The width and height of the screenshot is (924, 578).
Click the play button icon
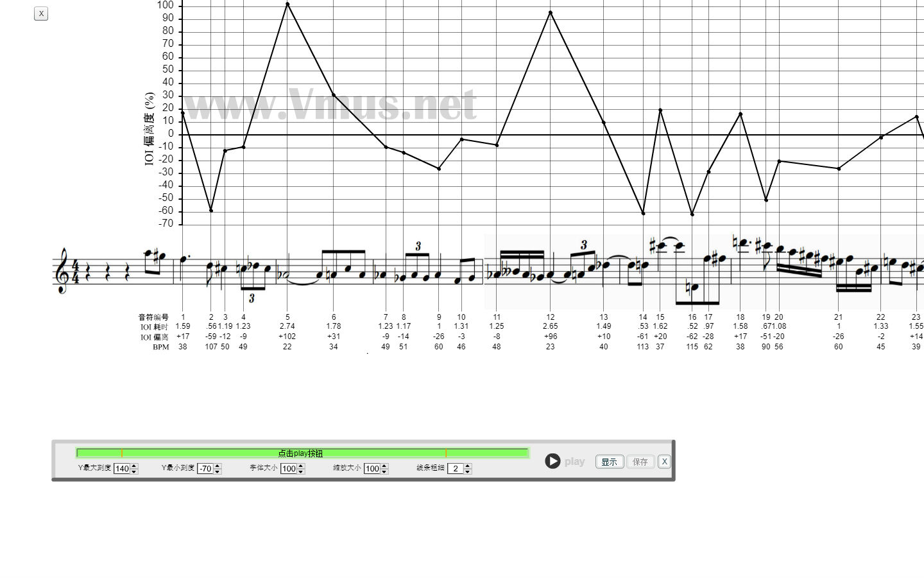click(x=552, y=461)
